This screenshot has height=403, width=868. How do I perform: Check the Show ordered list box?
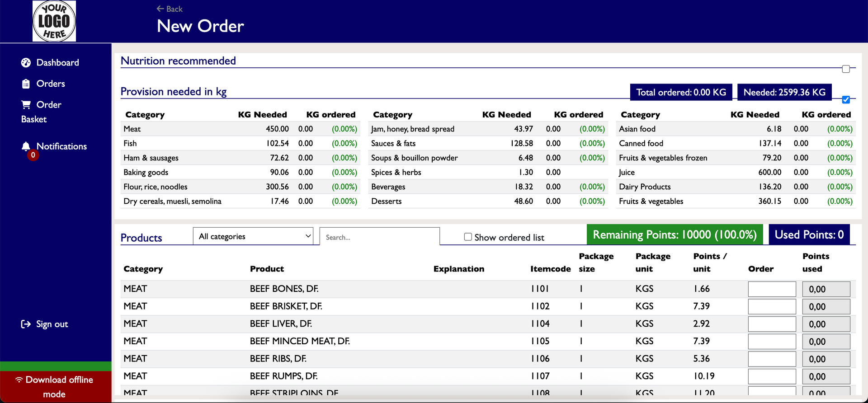tap(468, 237)
